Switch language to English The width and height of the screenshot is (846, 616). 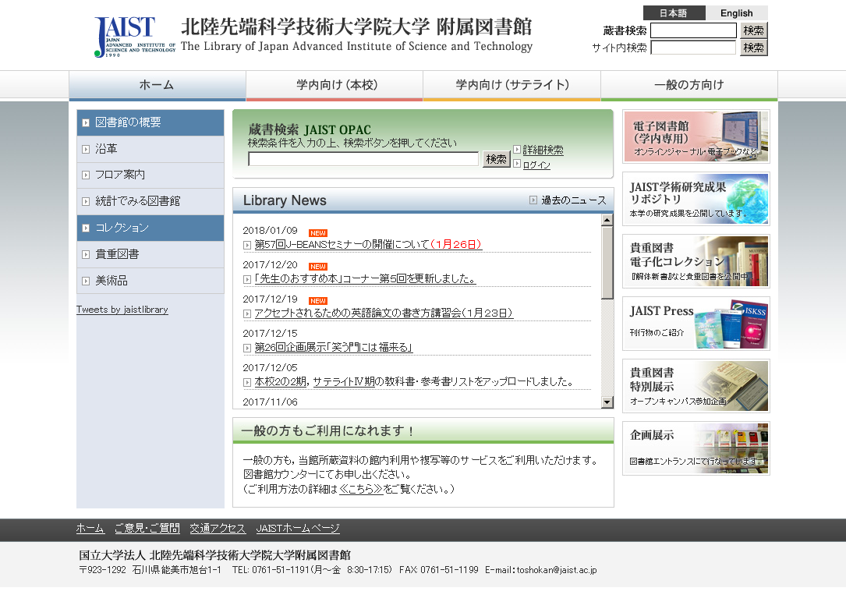pos(737,13)
